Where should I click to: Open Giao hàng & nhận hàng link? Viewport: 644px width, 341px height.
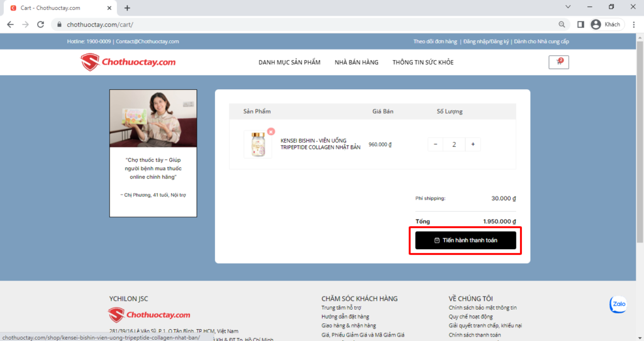pos(348,325)
